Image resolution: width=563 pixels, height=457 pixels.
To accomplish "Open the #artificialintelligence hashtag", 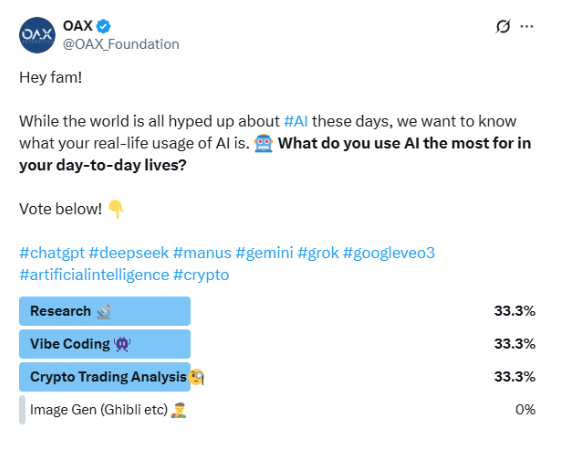I will pyautogui.click(x=94, y=275).
